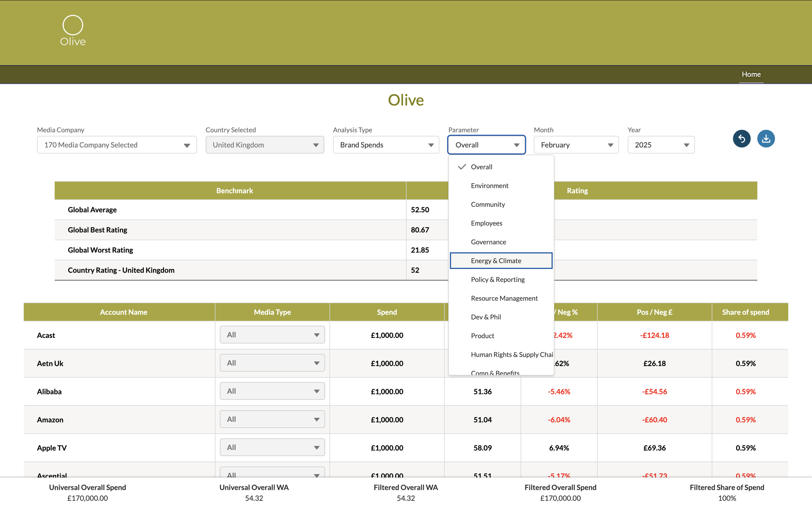The width and height of the screenshot is (812, 508).
Task: Open Alibaba row Media Type dropdown
Action: (272, 391)
